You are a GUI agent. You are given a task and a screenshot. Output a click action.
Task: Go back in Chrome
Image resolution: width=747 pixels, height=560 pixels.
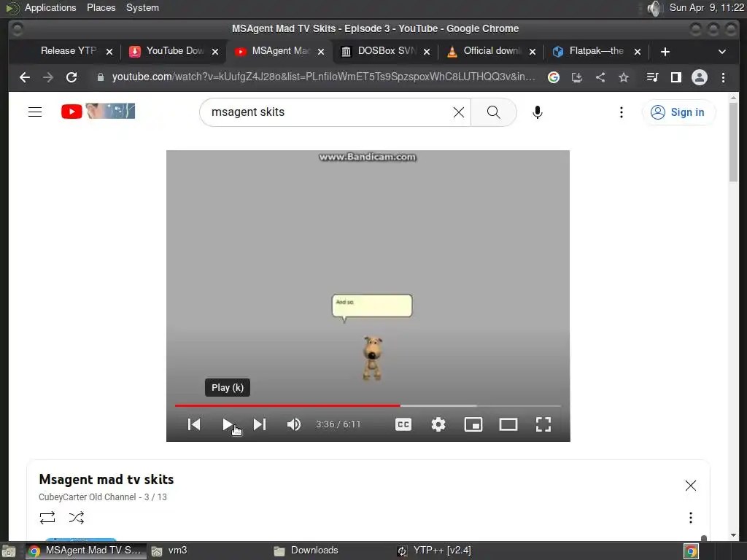(x=25, y=77)
